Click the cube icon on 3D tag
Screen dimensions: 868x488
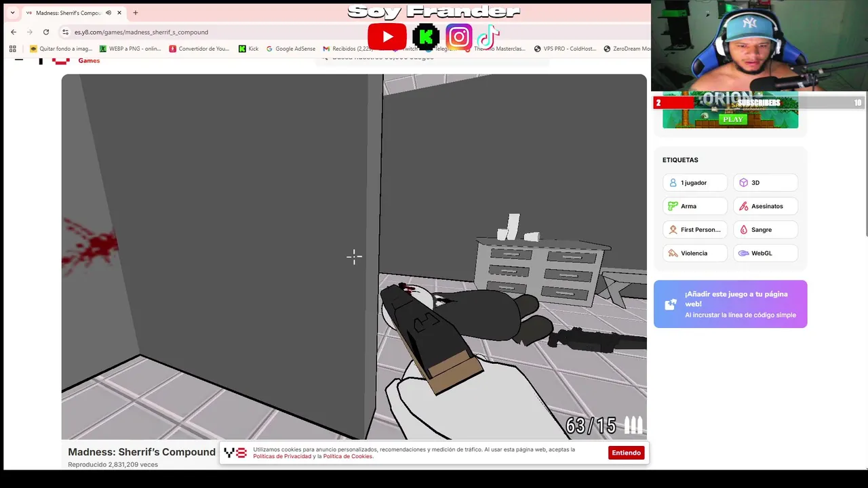(743, 183)
